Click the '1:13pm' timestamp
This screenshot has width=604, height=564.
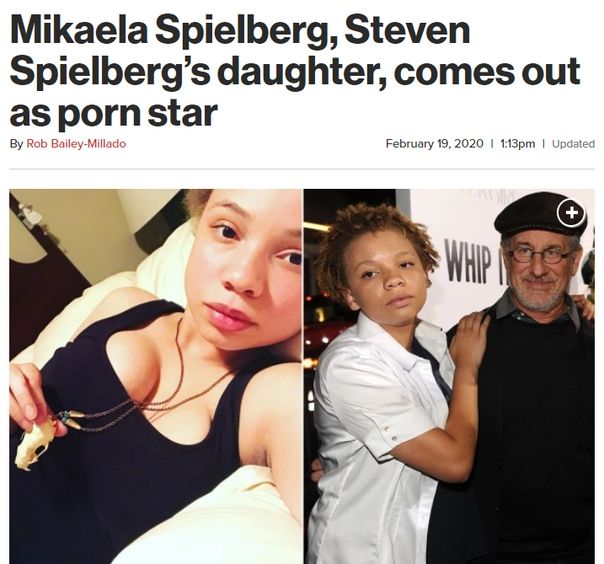pos(517,144)
